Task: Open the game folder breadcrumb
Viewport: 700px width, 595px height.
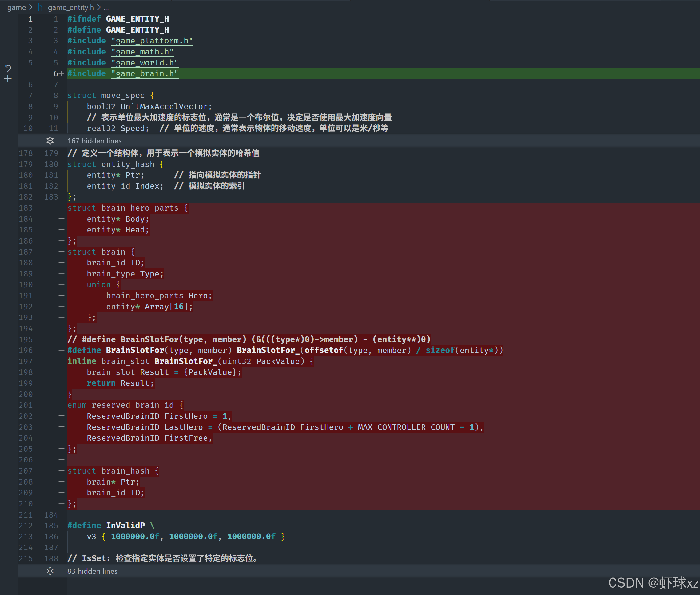Action: [x=17, y=7]
